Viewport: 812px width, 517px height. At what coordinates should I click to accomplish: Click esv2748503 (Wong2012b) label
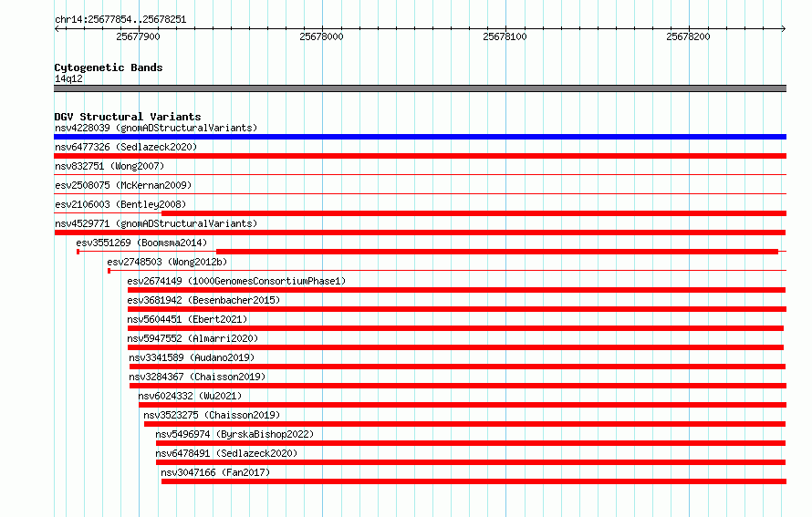point(167,262)
